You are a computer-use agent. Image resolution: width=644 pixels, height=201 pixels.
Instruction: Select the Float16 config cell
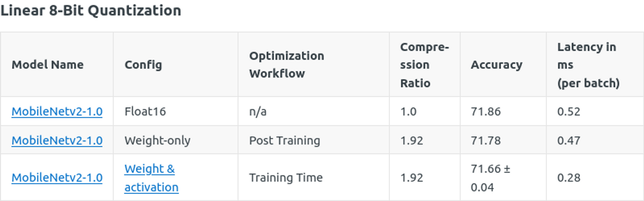(x=145, y=112)
